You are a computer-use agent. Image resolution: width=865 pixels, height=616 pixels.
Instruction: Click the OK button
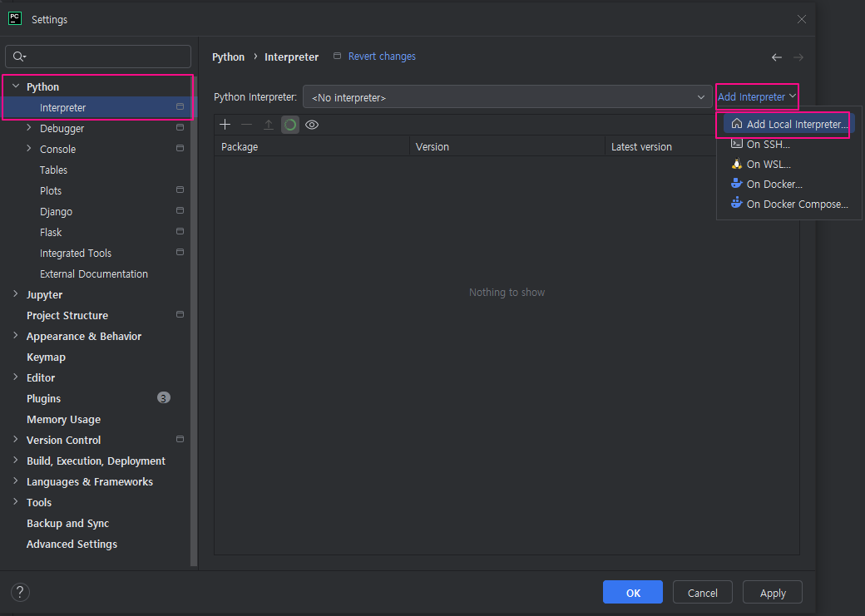633,592
